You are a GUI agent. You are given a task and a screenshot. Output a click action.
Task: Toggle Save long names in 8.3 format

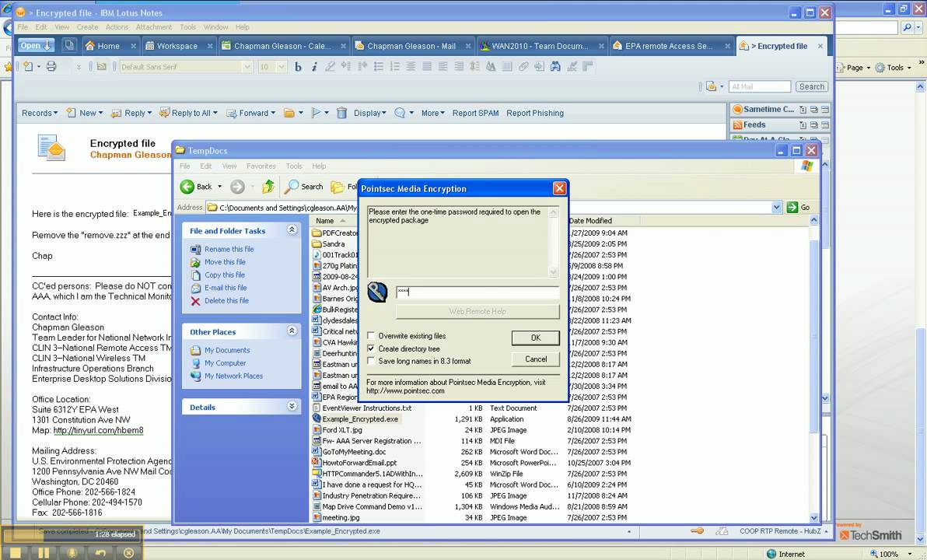click(371, 361)
